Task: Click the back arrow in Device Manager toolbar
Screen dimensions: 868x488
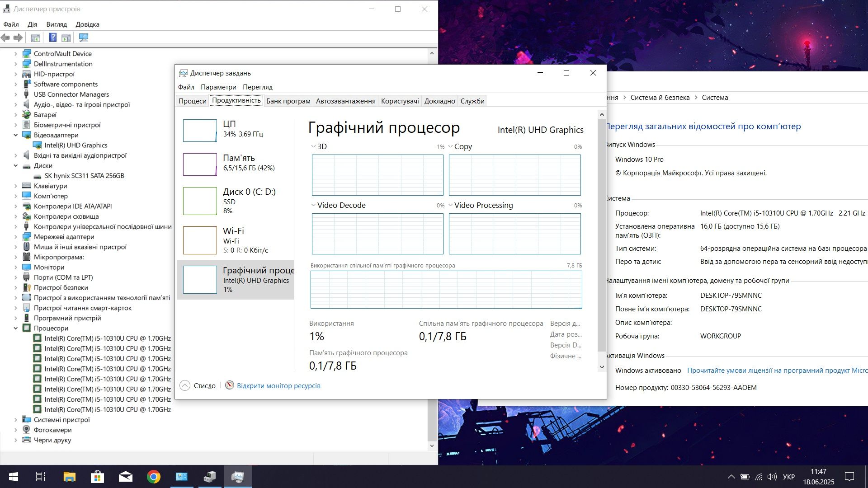Action: (x=5, y=38)
